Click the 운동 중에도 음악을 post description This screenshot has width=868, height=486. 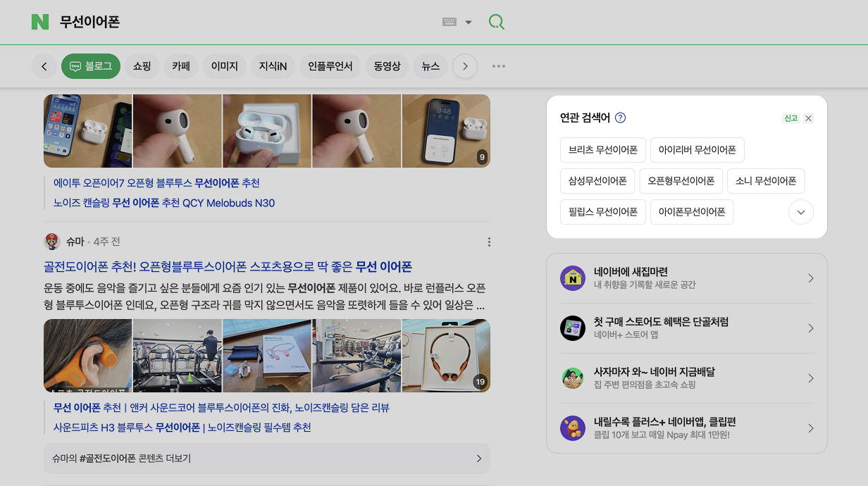(x=265, y=297)
